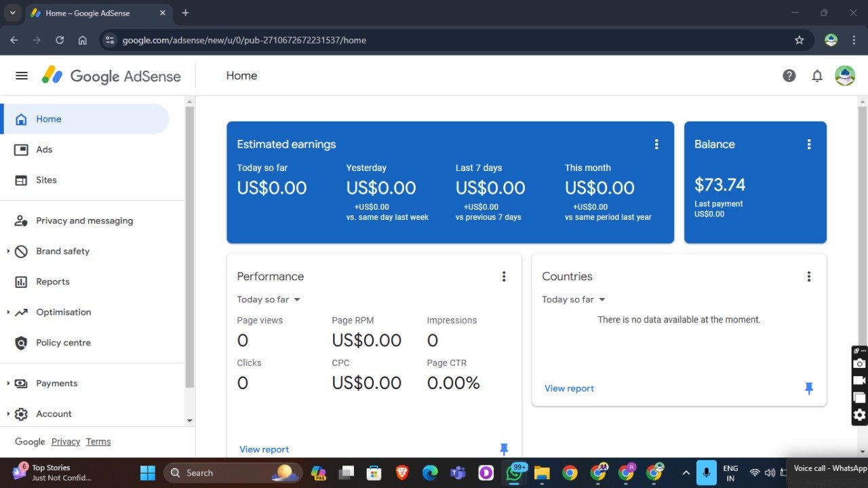
Task: Open the screen capture camera tool
Action: point(859,364)
